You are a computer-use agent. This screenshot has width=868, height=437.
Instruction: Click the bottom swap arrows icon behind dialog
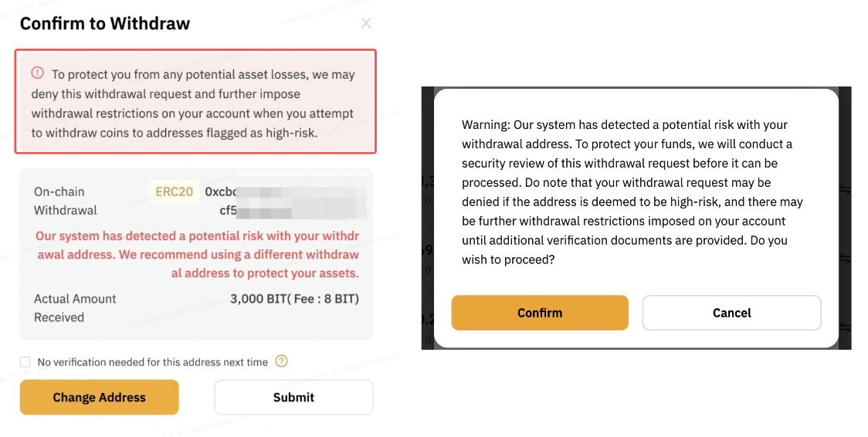pos(844,327)
